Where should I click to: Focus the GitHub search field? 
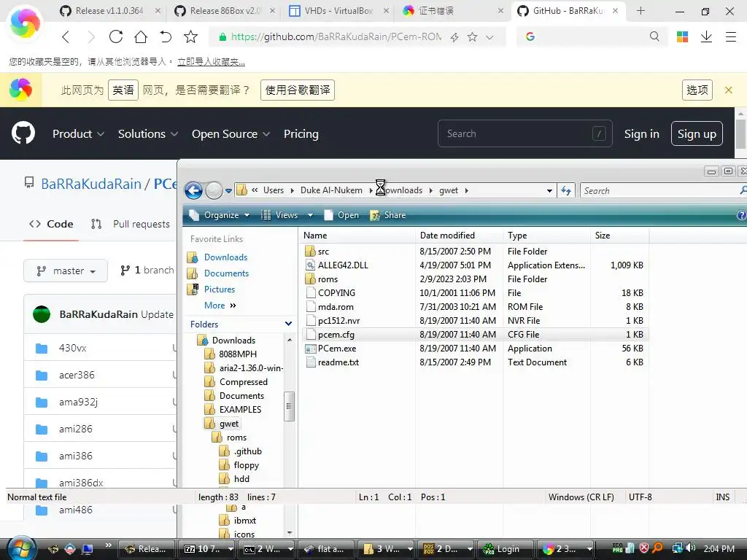(525, 134)
